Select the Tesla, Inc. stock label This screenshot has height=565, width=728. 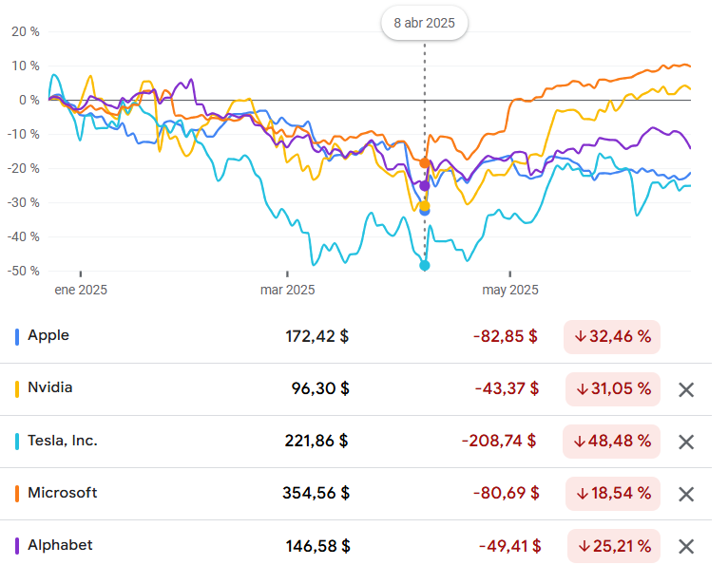pyautogui.click(x=63, y=441)
